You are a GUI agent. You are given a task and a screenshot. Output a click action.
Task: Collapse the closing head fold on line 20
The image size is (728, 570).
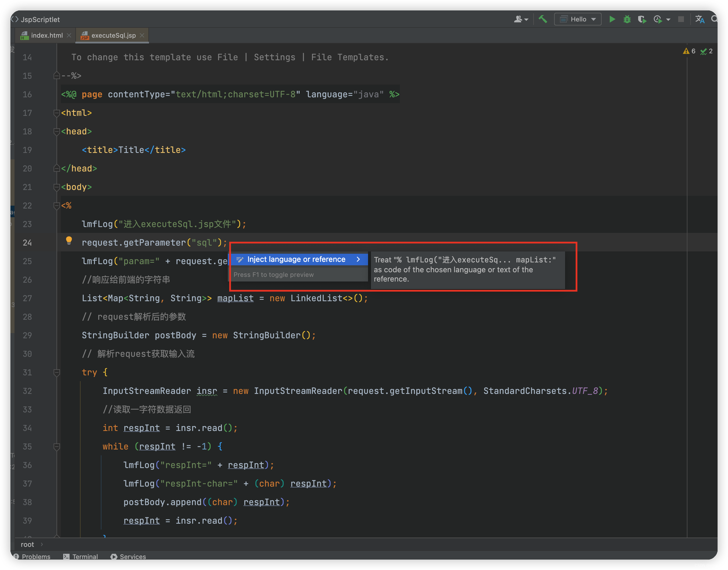coord(57,169)
